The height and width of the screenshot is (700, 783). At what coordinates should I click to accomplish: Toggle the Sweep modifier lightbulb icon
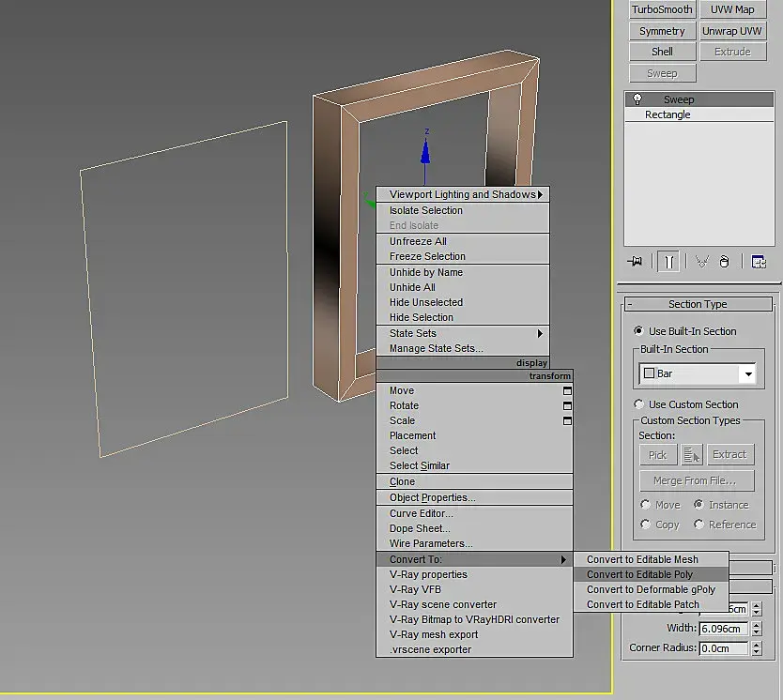click(637, 99)
